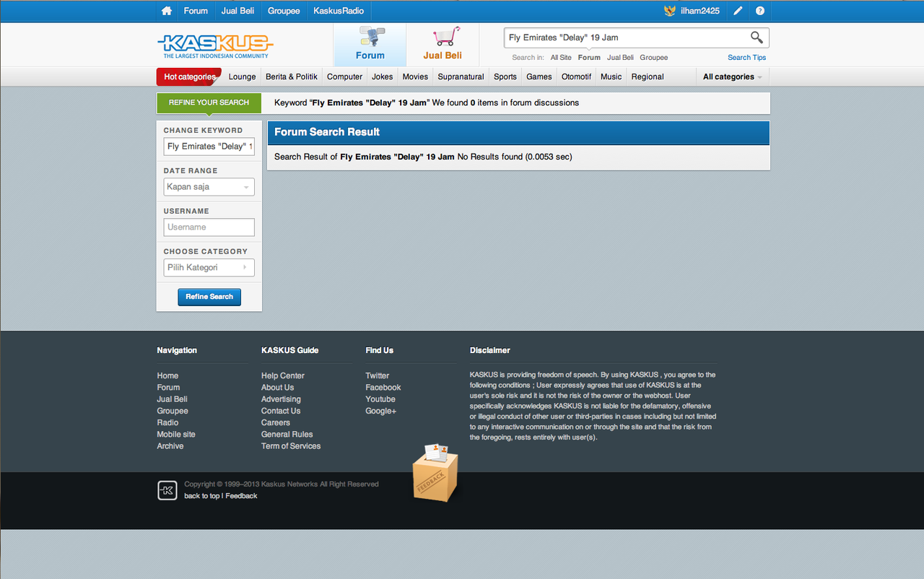Click the Change Keyword input field

coord(209,147)
